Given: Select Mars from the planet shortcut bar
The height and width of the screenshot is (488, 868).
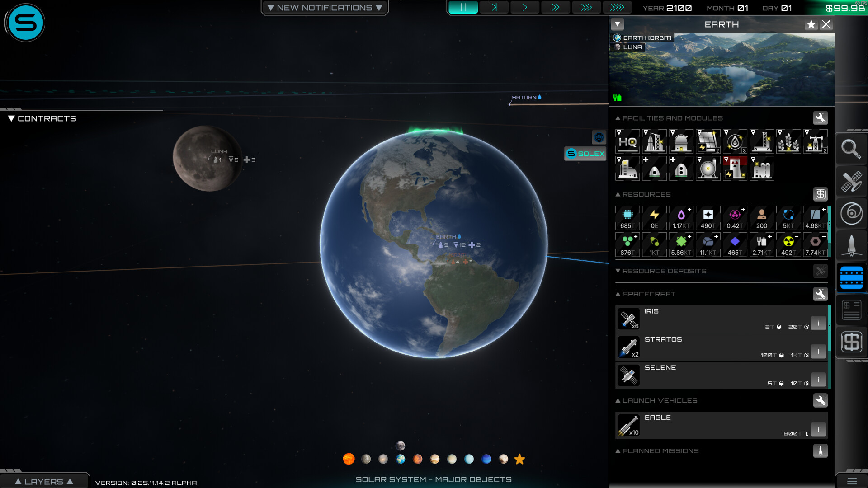Looking at the screenshot, I should (x=417, y=459).
